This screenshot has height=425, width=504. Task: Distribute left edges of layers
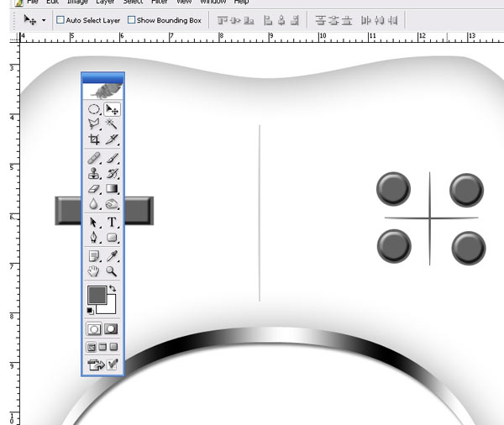click(x=365, y=20)
